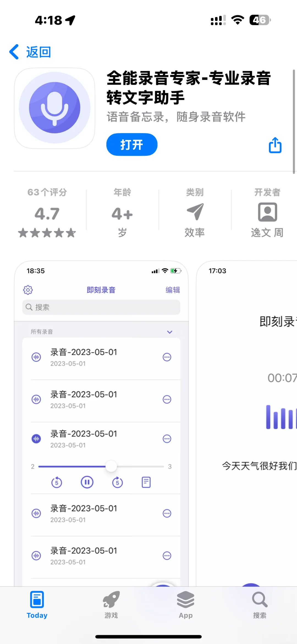Switch to the 搜索 tab
This screenshot has height=644, width=297.
(260, 605)
